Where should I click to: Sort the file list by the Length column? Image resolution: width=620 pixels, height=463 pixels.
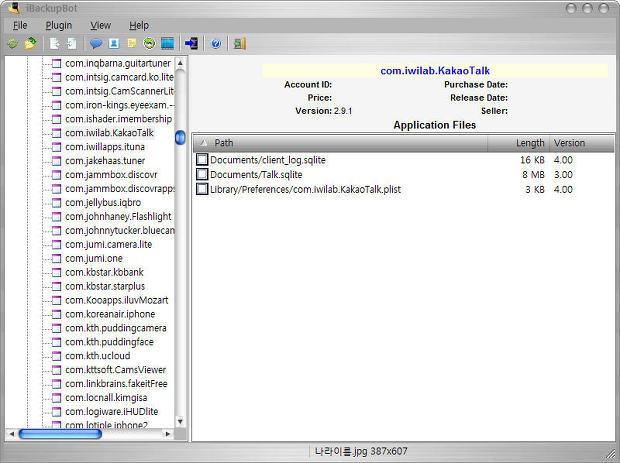click(x=518, y=143)
